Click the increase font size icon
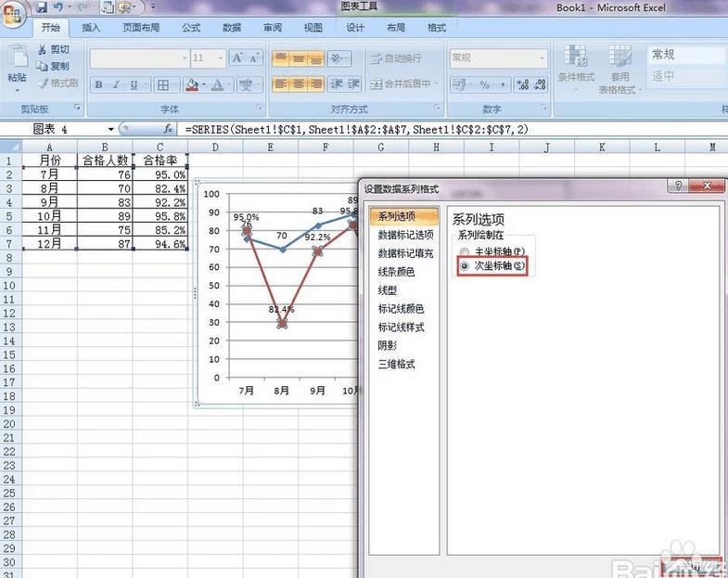Image resolution: width=728 pixels, height=578 pixels. click(237, 58)
